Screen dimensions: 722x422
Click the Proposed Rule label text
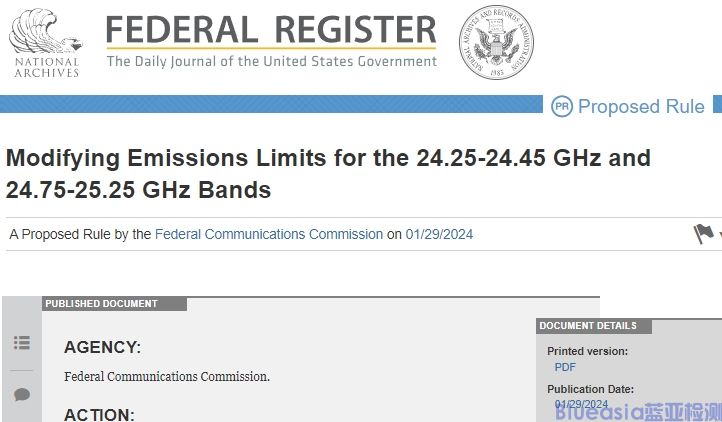(x=641, y=107)
